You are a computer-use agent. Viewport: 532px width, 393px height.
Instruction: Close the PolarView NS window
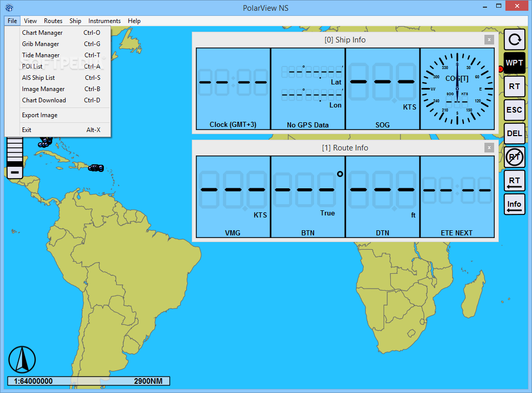[x=517, y=6]
